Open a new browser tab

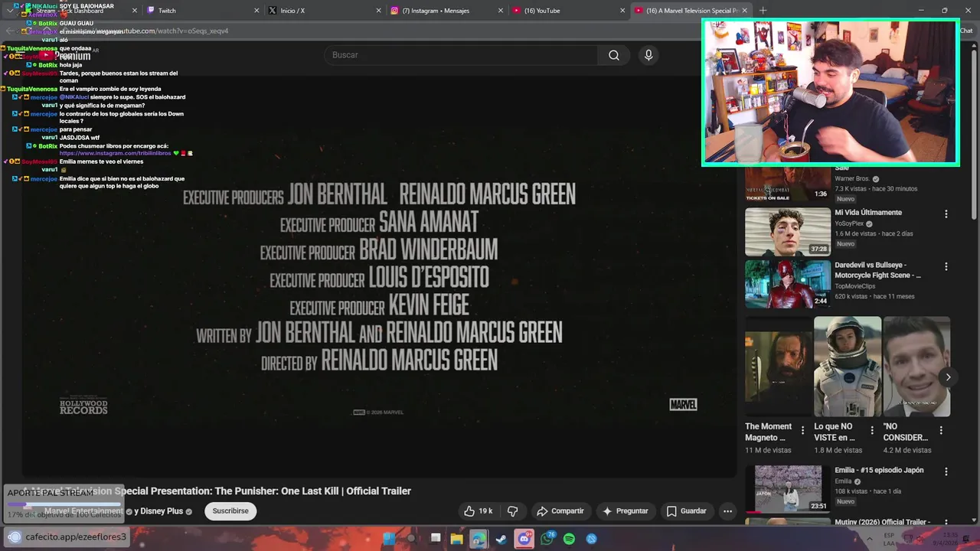tap(763, 11)
